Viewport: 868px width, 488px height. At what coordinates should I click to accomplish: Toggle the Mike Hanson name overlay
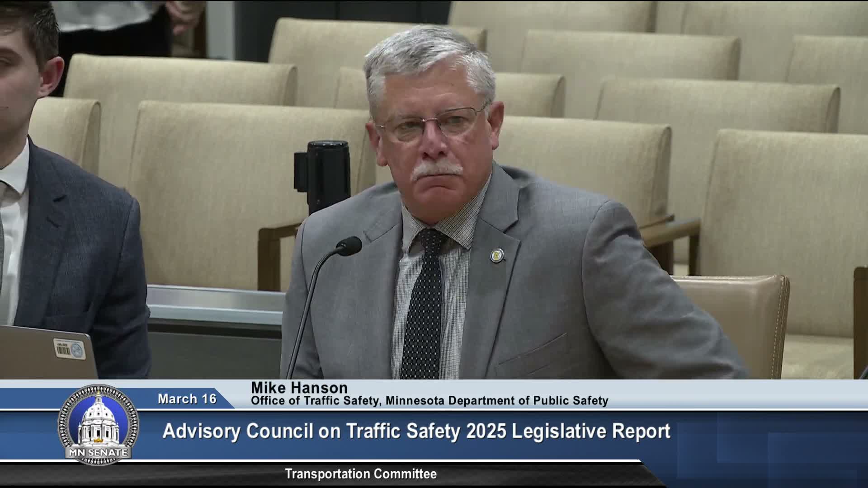coord(300,388)
